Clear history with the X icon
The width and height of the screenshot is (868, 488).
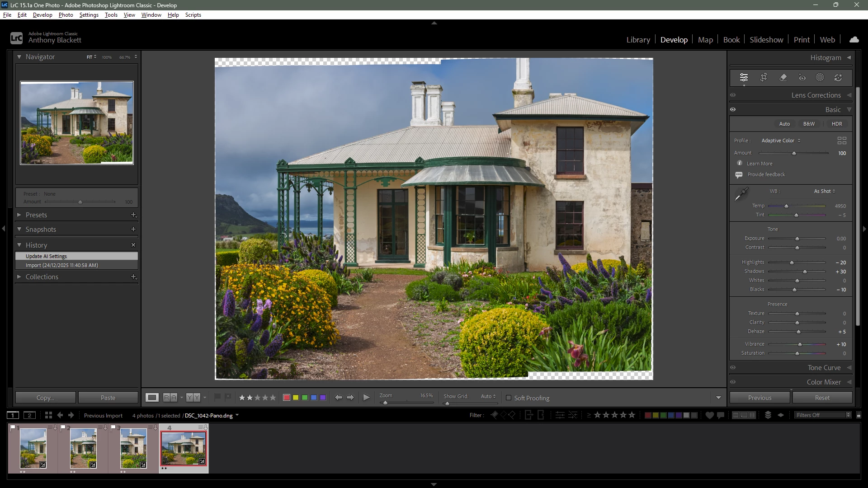pyautogui.click(x=133, y=245)
